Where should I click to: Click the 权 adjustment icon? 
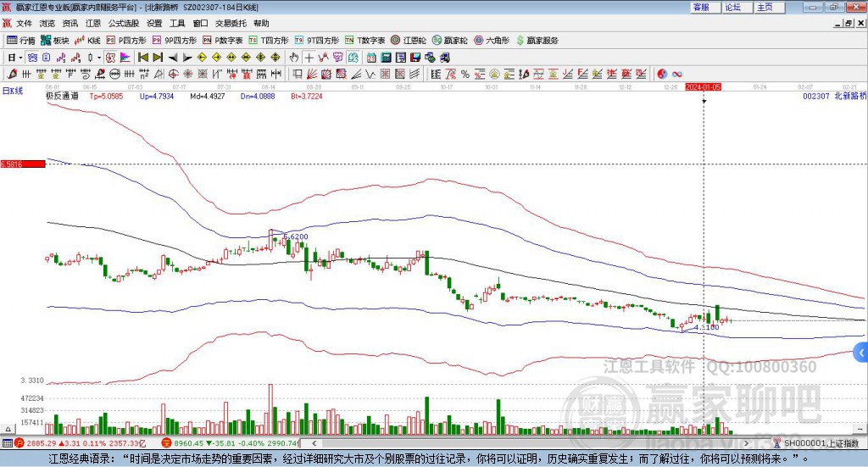(x=111, y=58)
